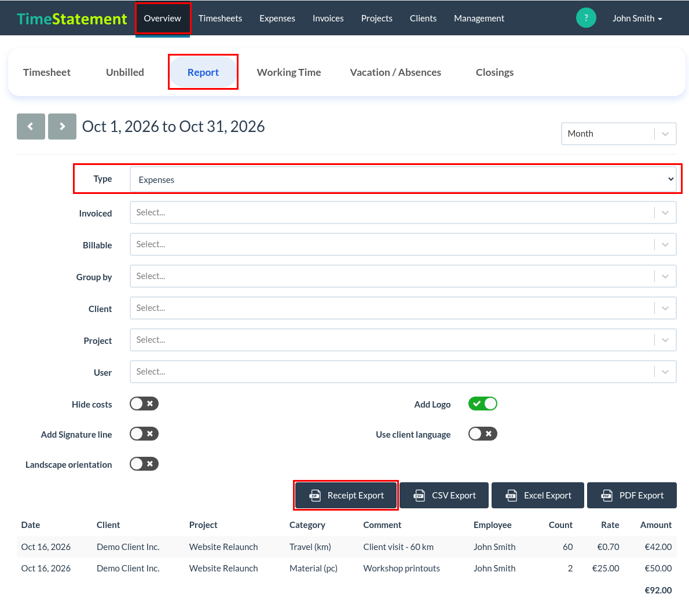This screenshot has width=689, height=616.
Task: Open the Invoiced select dropdown
Action: (x=403, y=212)
